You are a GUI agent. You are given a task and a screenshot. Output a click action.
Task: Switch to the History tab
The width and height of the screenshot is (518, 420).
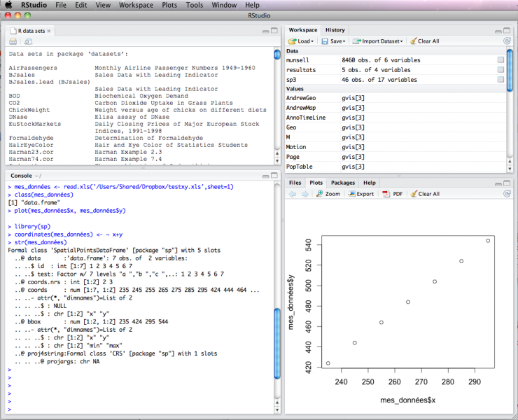[x=335, y=30]
